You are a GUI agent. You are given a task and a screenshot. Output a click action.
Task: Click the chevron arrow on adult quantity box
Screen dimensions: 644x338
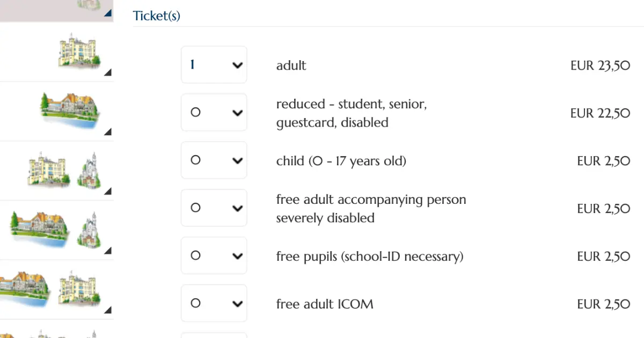coord(237,65)
